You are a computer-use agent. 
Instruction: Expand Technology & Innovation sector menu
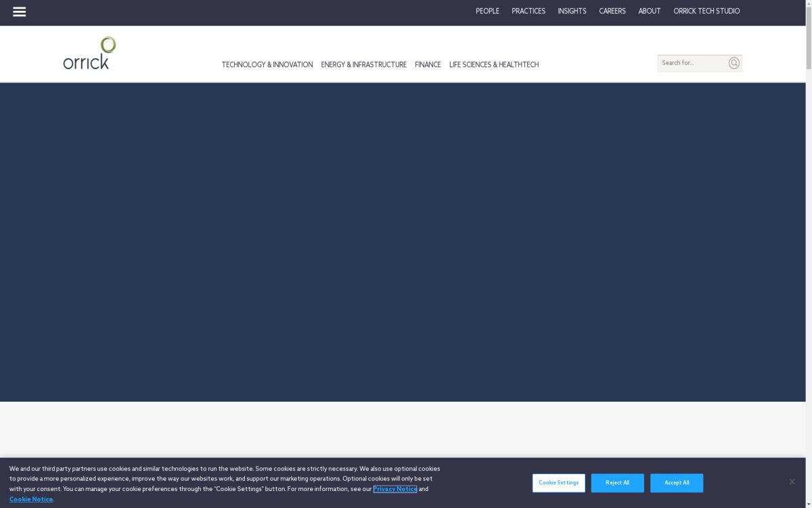pyautogui.click(x=267, y=65)
